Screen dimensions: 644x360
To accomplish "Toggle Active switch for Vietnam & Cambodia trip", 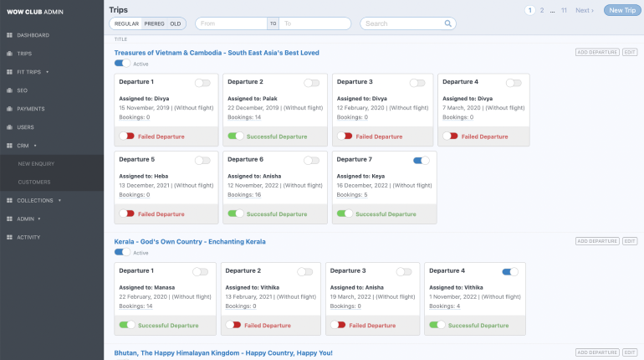I will (122, 64).
